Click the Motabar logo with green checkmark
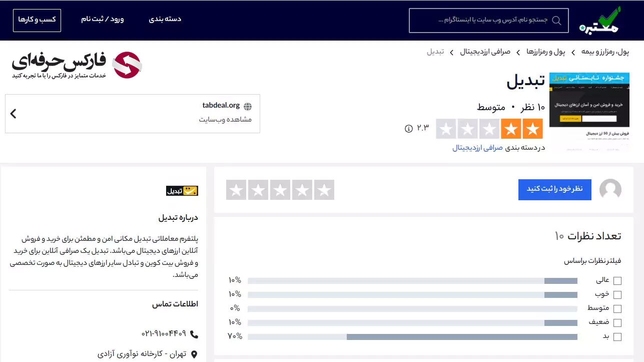The image size is (644, 362). coord(599,21)
